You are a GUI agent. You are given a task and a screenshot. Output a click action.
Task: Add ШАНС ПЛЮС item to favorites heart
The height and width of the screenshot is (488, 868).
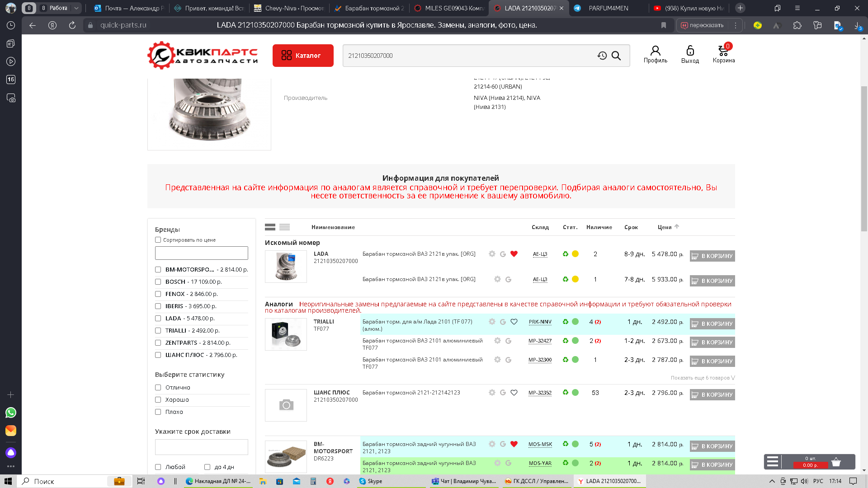point(514,393)
